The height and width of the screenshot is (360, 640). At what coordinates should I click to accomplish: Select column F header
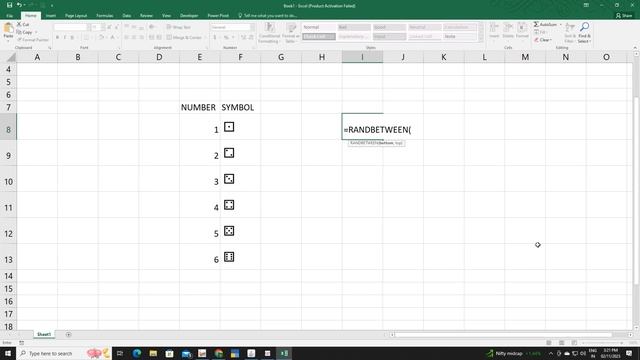240,58
